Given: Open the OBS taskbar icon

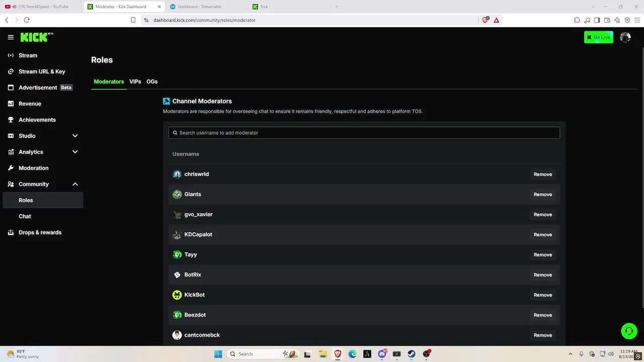Looking at the screenshot, I should (426, 354).
